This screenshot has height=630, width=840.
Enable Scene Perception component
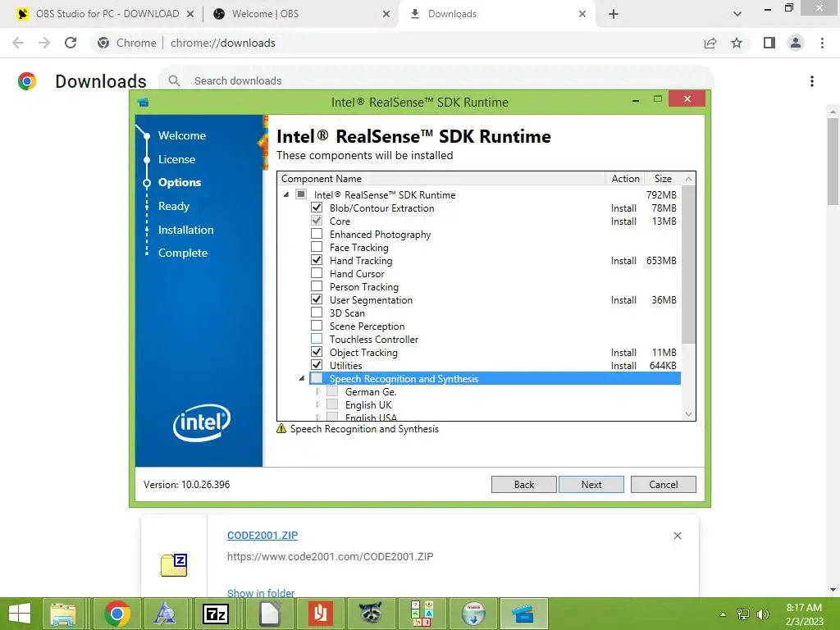[x=317, y=326]
